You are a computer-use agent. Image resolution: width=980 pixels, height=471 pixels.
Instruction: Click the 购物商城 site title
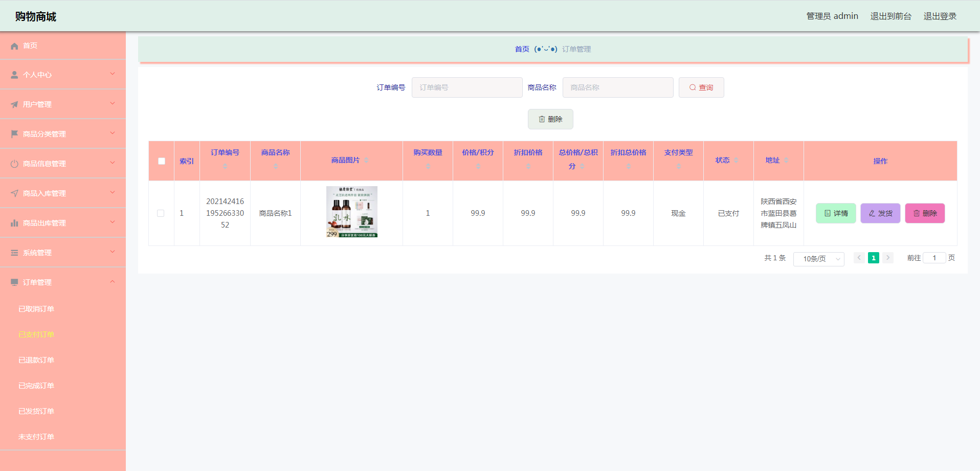point(36,16)
